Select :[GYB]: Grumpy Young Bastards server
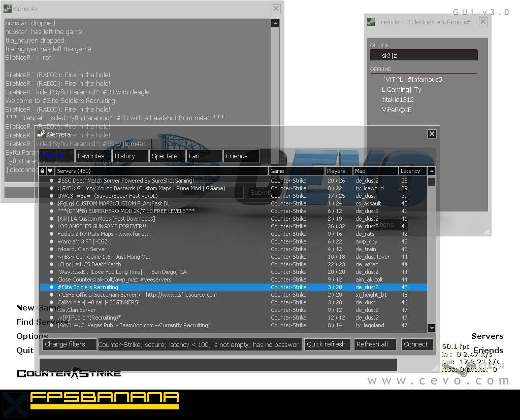 click(234, 188)
